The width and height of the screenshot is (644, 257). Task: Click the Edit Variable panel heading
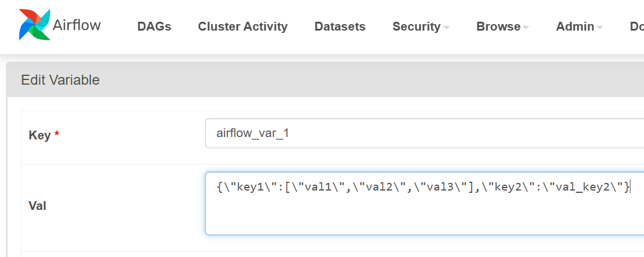(x=61, y=80)
